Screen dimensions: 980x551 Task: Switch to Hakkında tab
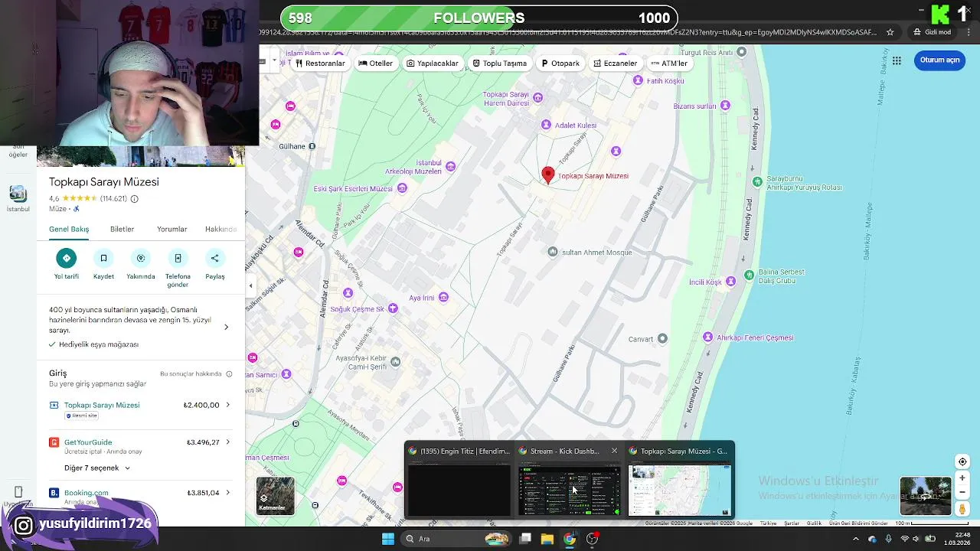pos(221,229)
